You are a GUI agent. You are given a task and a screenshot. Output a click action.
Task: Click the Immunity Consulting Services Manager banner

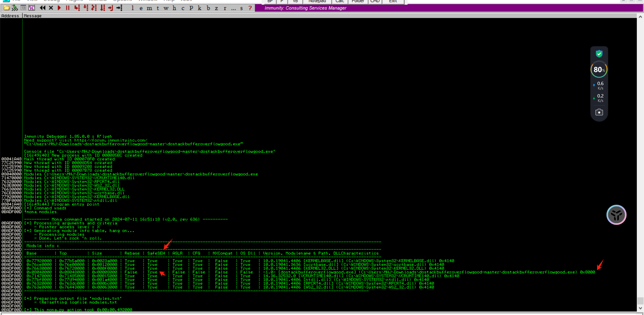[x=305, y=8]
